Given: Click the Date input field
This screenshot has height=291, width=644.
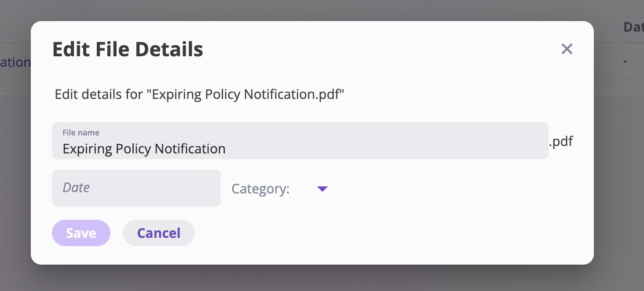Looking at the screenshot, I should tap(136, 188).
